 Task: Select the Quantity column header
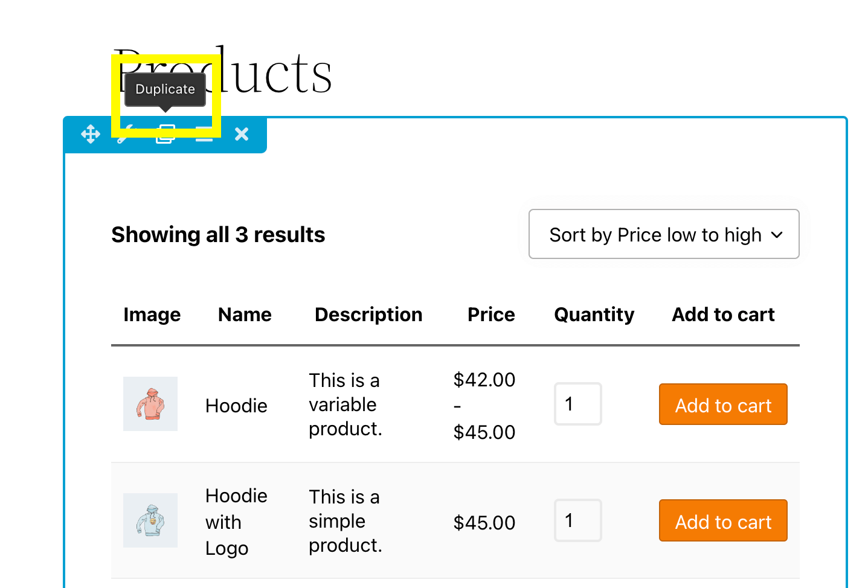(594, 315)
